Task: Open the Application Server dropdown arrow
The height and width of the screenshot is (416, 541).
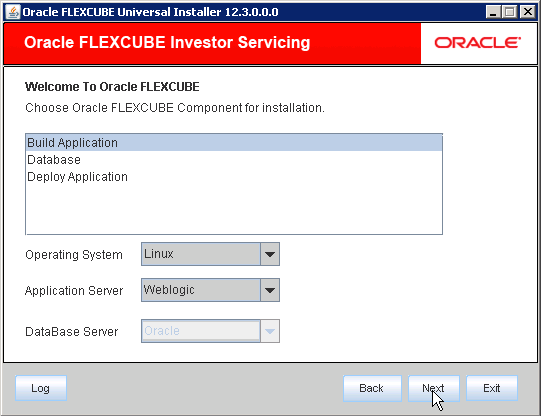Action: coord(270,290)
